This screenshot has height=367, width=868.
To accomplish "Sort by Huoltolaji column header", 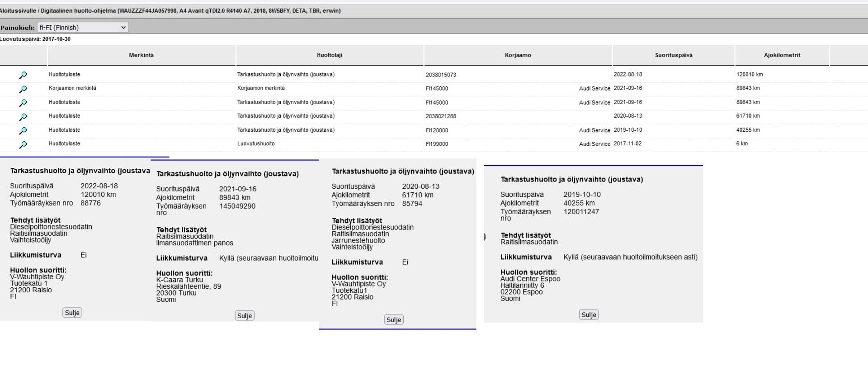I will (330, 55).
